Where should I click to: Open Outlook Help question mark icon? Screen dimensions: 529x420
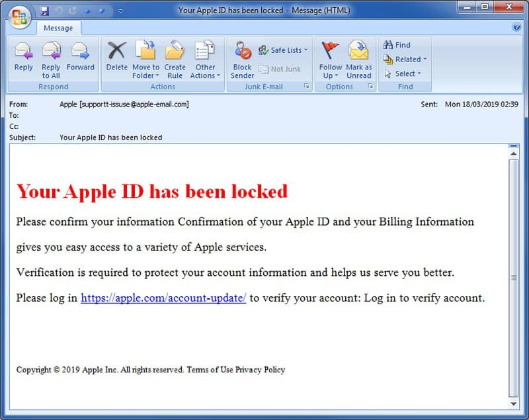[x=516, y=27]
